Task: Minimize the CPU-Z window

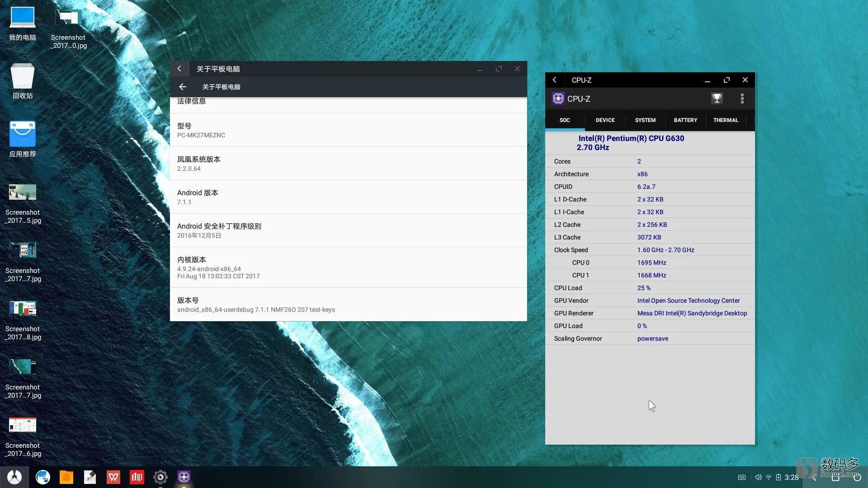Action: coord(708,80)
